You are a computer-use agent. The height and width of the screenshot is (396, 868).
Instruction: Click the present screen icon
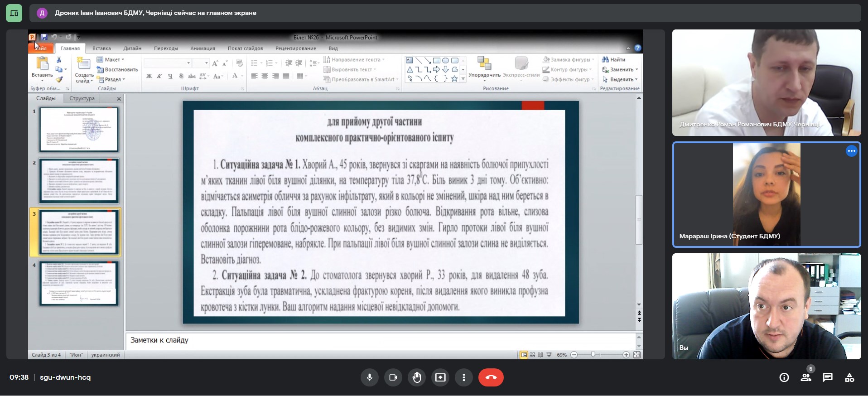click(x=440, y=377)
